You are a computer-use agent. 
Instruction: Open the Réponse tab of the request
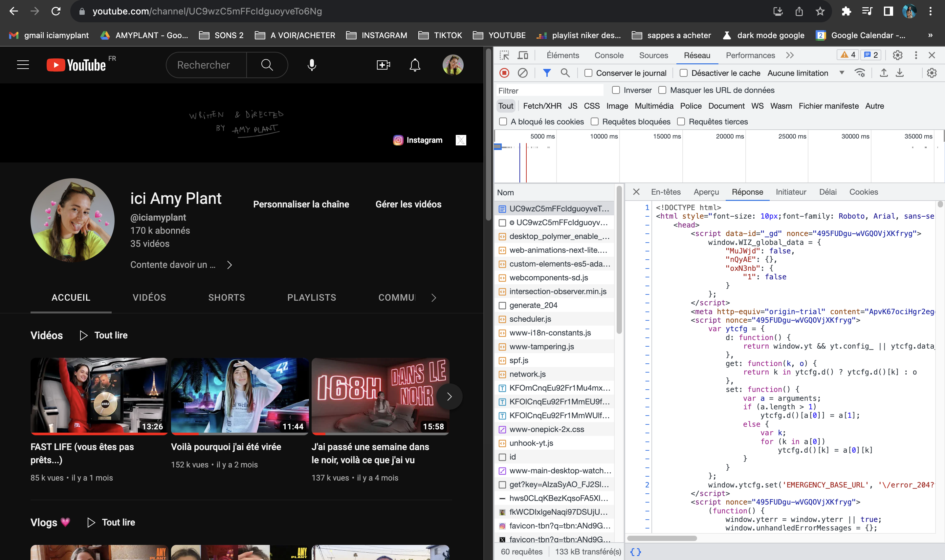748,192
